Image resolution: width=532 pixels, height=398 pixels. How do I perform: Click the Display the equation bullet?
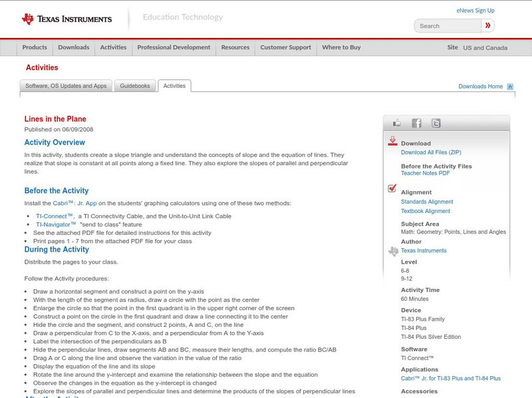(94, 367)
